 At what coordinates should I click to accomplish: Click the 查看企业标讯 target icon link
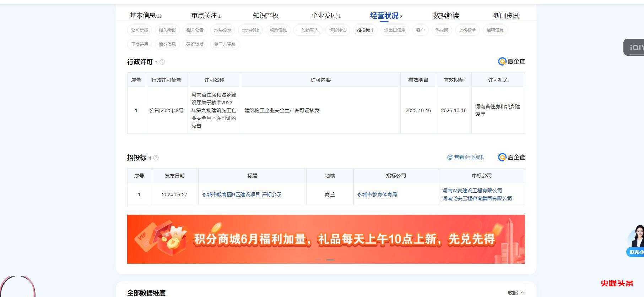pyautogui.click(x=465, y=158)
